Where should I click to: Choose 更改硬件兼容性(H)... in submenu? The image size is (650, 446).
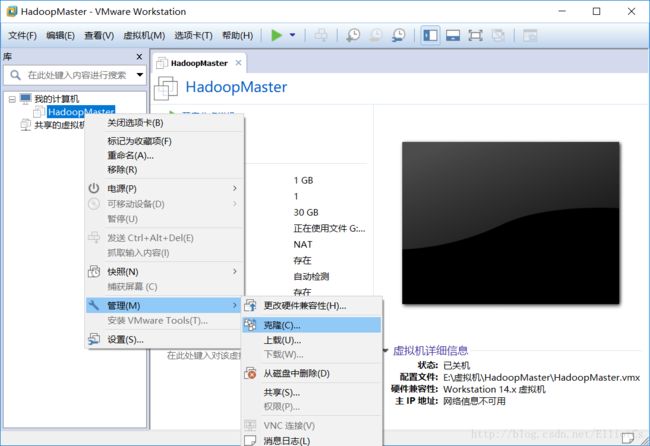pyautogui.click(x=312, y=306)
